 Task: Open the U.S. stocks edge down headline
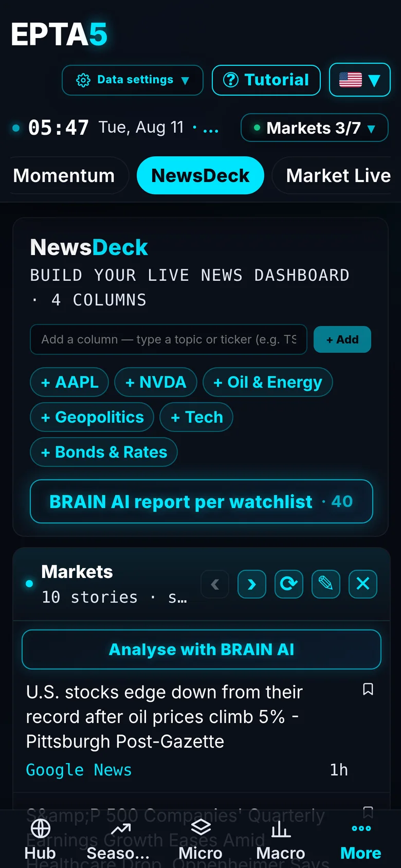165,717
